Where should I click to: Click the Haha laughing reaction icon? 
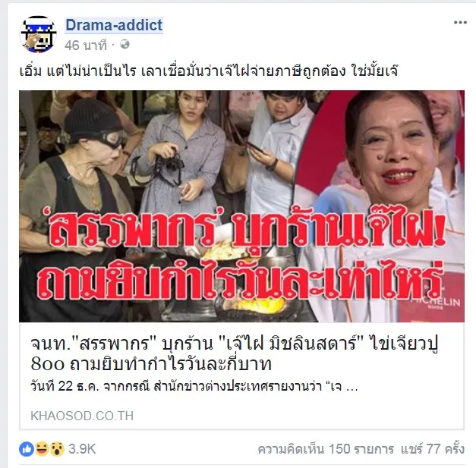[x=42, y=449]
